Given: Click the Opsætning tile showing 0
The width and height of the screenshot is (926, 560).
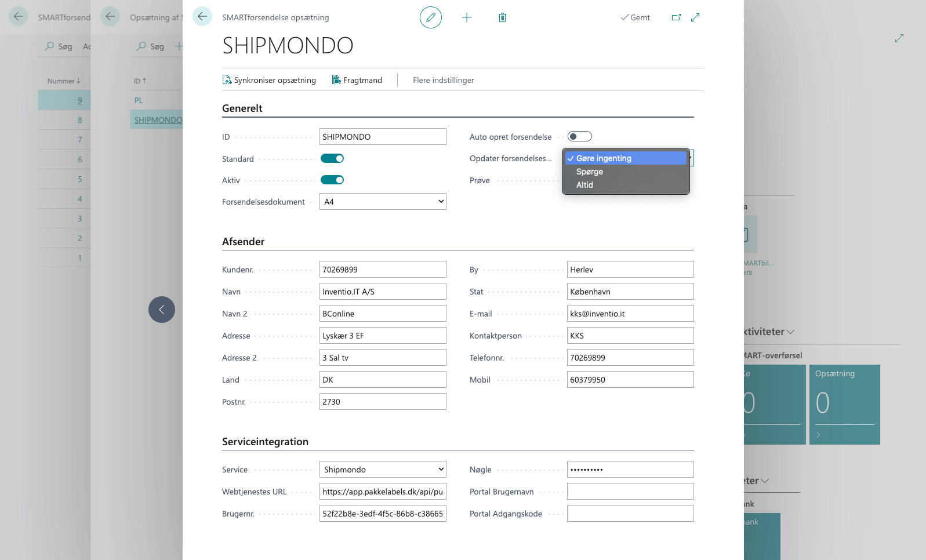Looking at the screenshot, I should pos(845,405).
